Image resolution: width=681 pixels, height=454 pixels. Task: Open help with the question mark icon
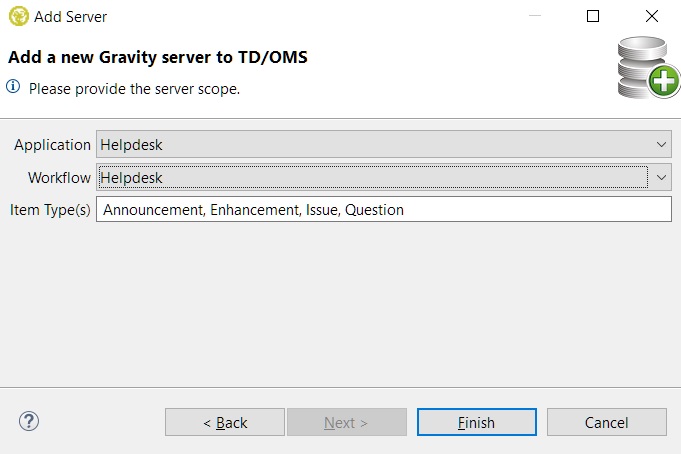coord(29,421)
